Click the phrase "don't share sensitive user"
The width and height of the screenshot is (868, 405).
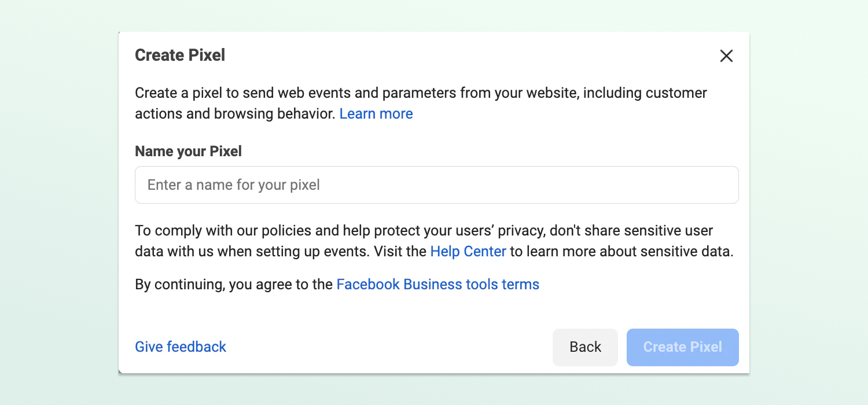(631, 231)
